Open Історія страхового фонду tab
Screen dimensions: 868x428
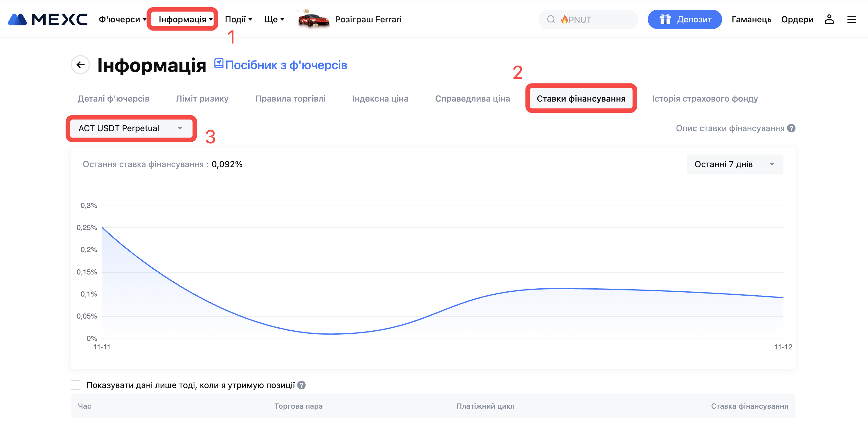pyautogui.click(x=705, y=99)
